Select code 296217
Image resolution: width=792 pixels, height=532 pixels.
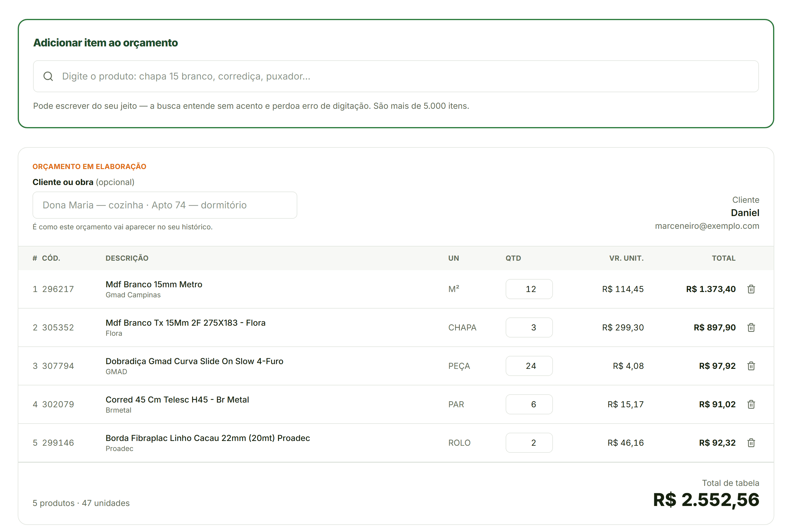pos(58,289)
